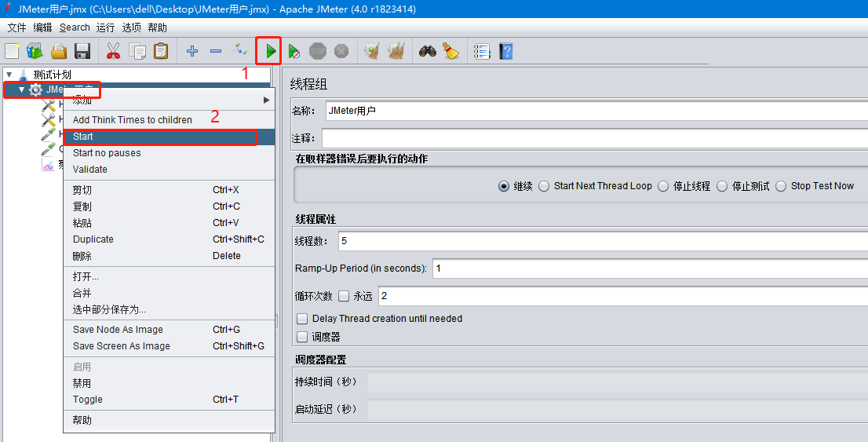The height and width of the screenshot is (442, 868).
Task: Select Start Next Thread Loop option
Action: click(544, 186)
